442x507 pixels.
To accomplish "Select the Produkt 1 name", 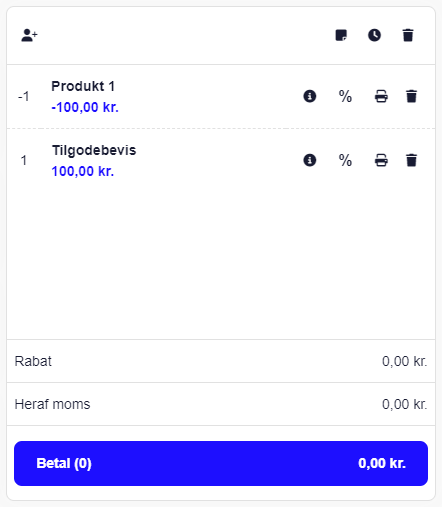I will (x=83, y=86).
